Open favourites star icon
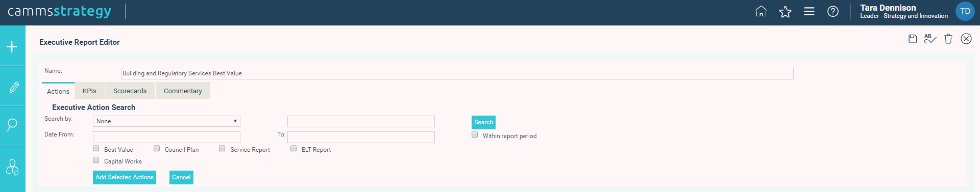Screen dimensions: 980x192 (785, 12)
